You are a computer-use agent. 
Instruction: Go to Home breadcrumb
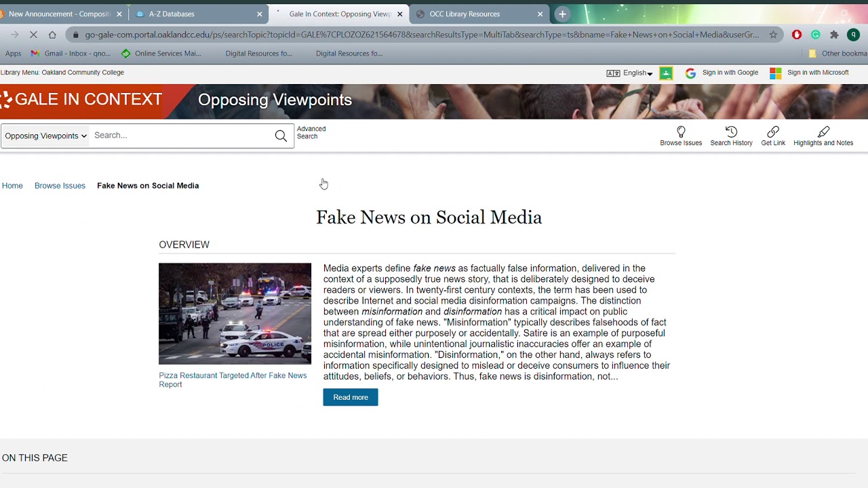[12, 186]
